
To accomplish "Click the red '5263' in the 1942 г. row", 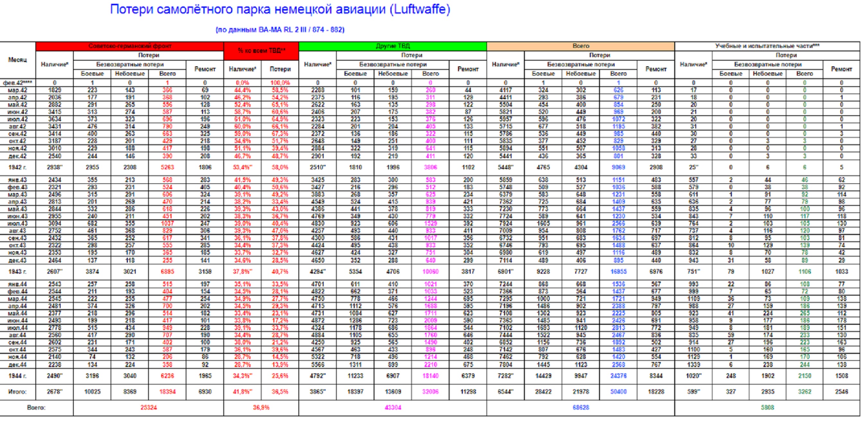I will click(x=167, y=167).
